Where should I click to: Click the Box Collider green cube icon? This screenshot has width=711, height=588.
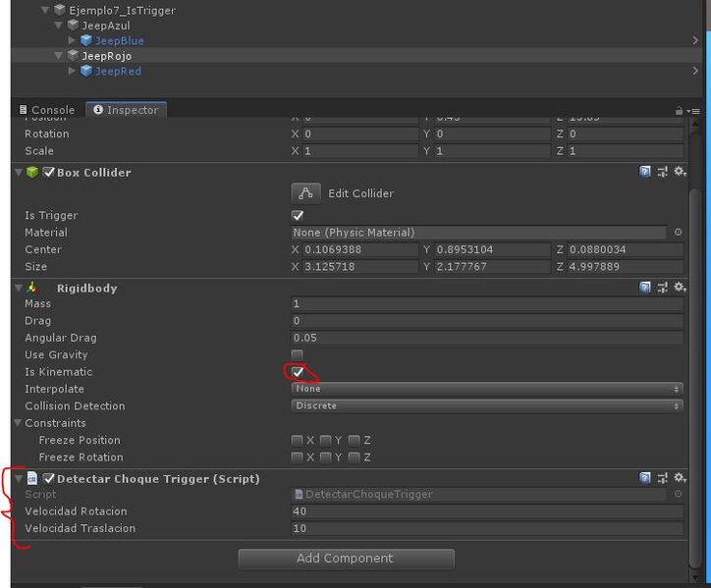click(32, 172)
